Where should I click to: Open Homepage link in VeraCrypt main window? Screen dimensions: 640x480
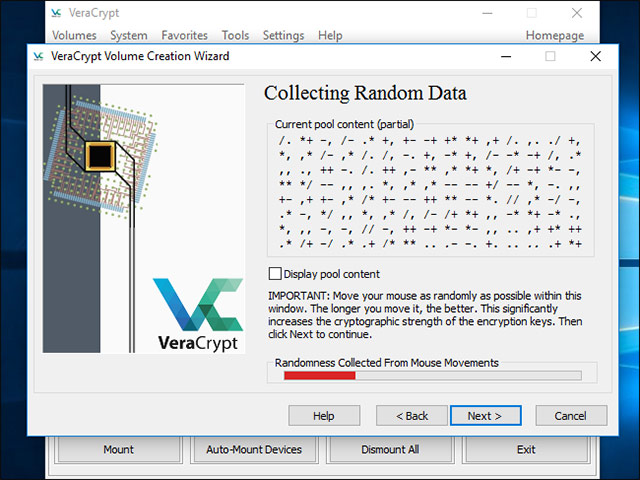pyautogui.click(x=555, y=36)
